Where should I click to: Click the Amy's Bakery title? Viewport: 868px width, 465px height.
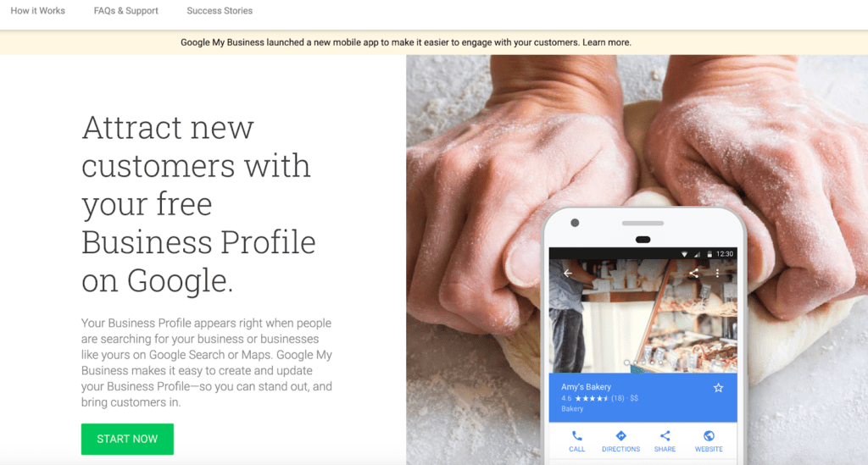coord(586,387)
